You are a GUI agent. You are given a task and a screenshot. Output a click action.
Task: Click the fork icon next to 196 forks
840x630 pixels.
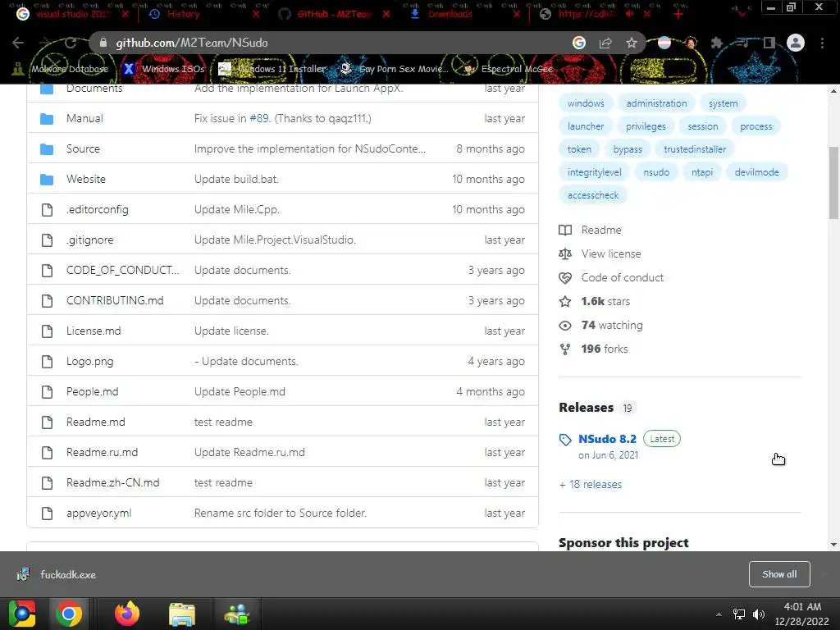point(565,349)
